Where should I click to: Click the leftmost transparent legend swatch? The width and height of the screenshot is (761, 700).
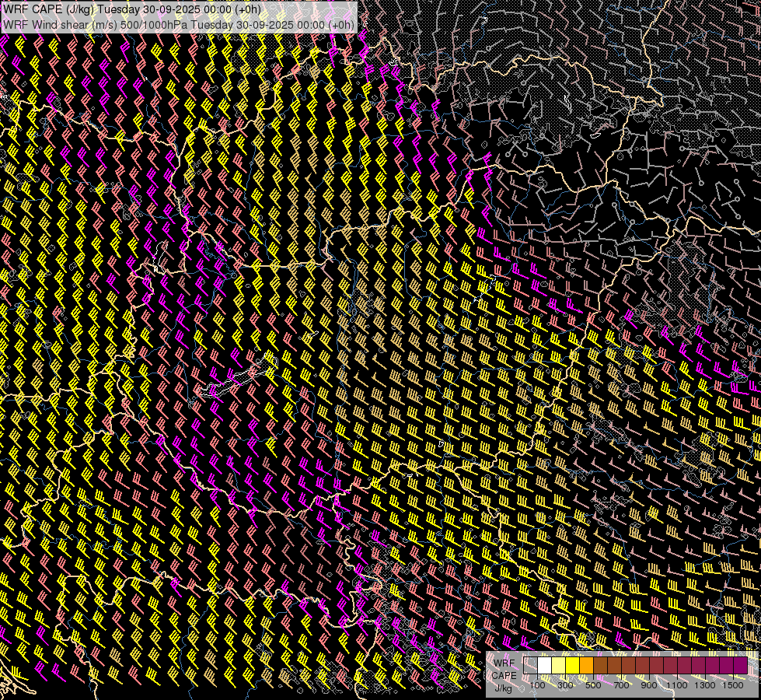pyautogui.click(x=530, y=666)
